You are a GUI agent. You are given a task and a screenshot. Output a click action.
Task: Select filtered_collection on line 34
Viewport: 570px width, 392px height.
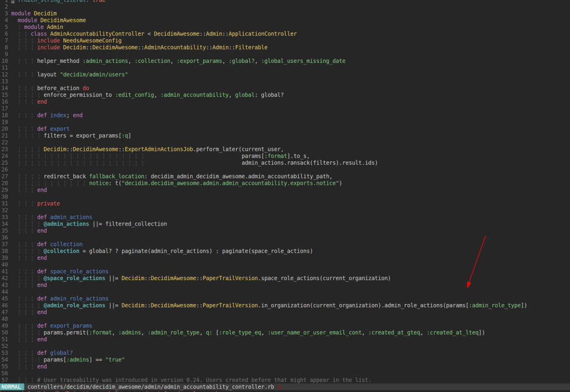(136, 224)
